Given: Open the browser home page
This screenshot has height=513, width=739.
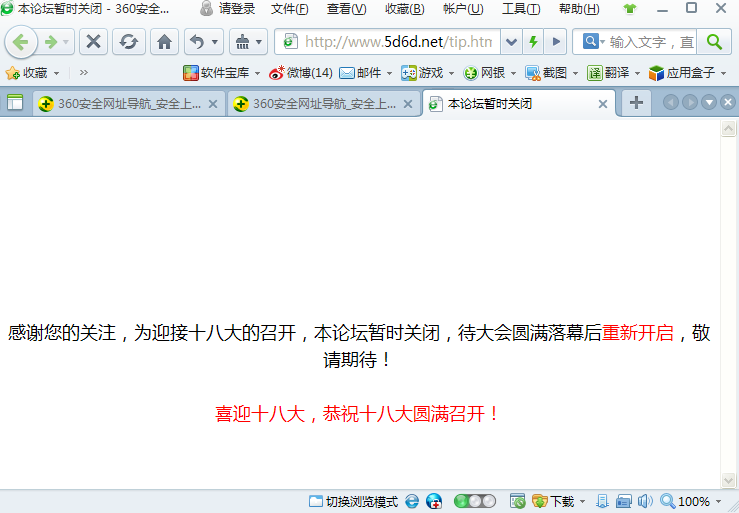Looking at the screenshot, I should (164, 42).
